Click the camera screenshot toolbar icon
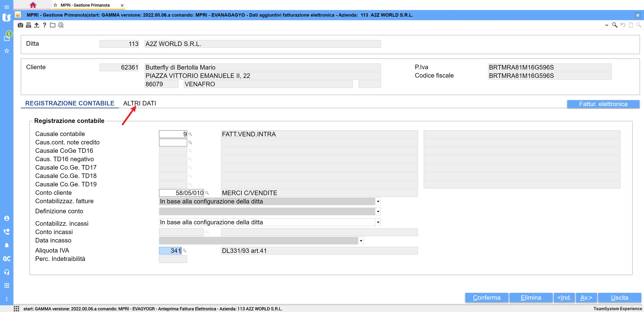Viewport: 644px width, 312px height. click(20, 25)
